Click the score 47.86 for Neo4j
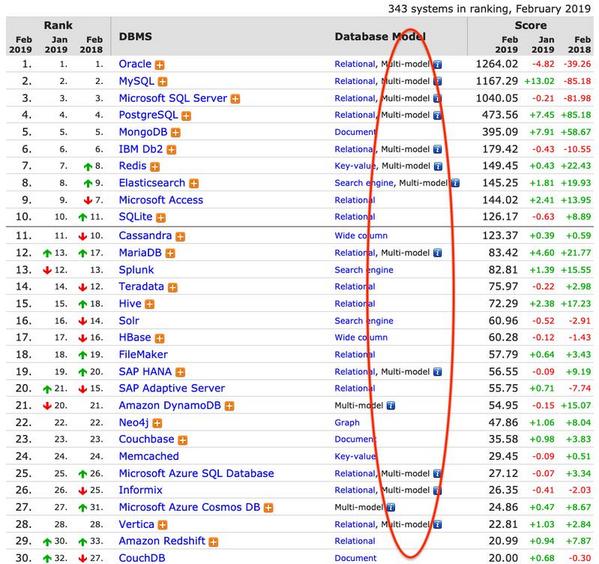This screenshot has height=564, width=599. coord(503,423)
